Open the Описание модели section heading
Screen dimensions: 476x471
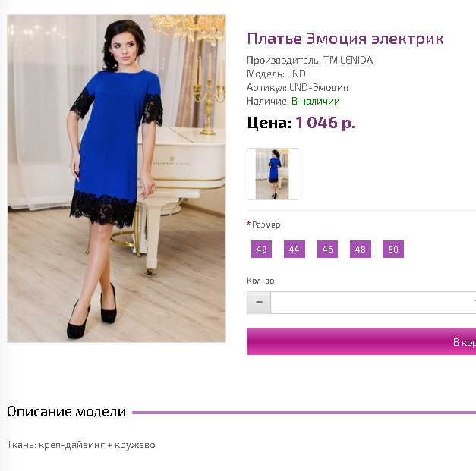(66, 412)
